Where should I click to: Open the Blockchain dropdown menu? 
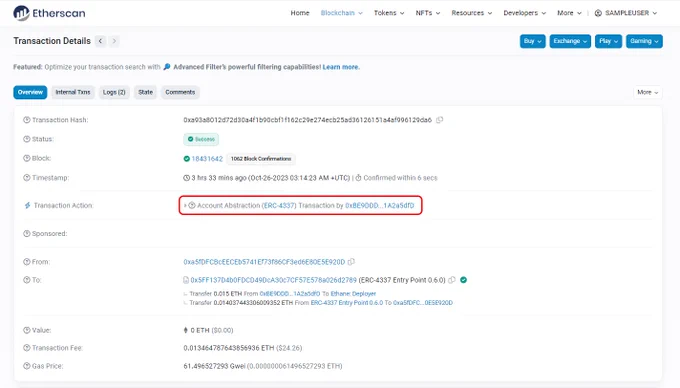(x=341, y=13)
